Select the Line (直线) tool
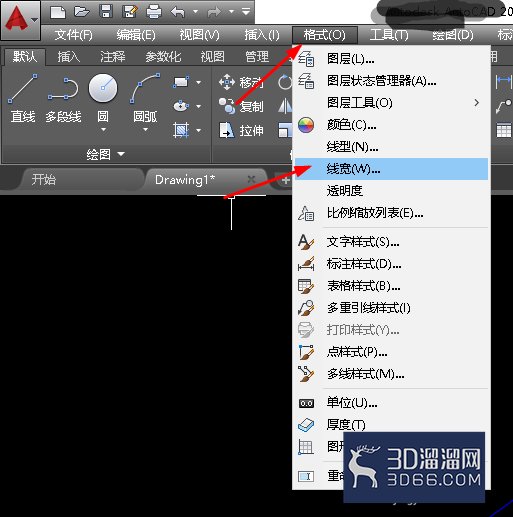 point(23,98)
